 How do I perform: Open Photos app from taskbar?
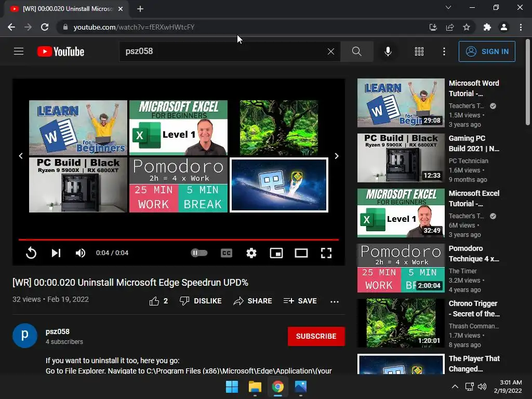pos(301,387)
